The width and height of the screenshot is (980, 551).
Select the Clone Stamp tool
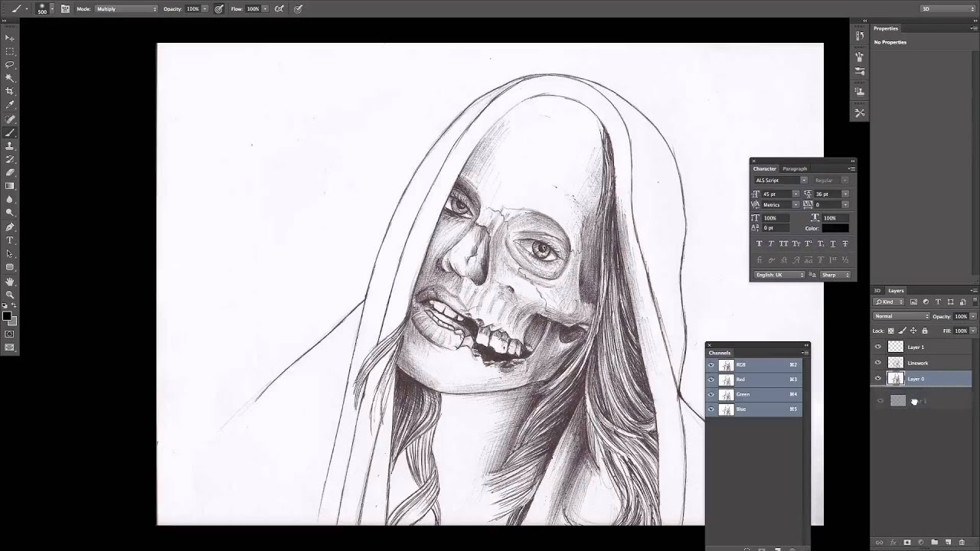click(x=10, y=145)
